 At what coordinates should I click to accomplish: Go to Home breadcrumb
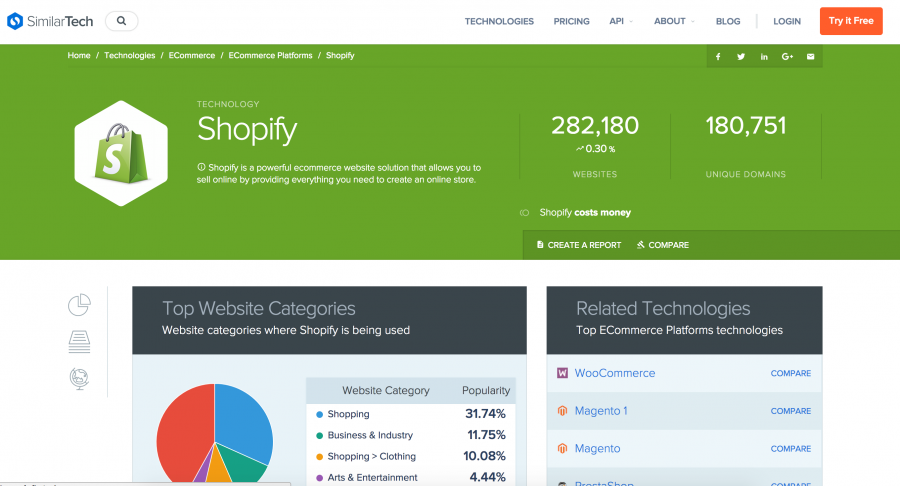(79, 56)
